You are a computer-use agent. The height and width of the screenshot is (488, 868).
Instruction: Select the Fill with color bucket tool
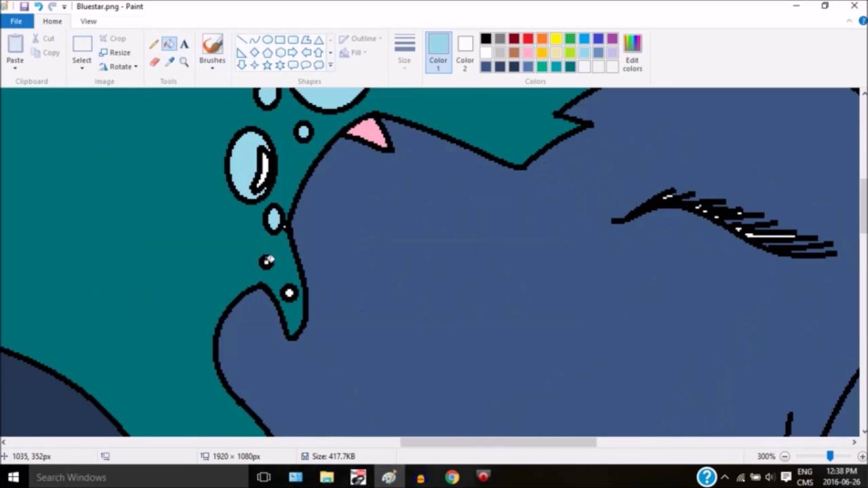(169, 45)
